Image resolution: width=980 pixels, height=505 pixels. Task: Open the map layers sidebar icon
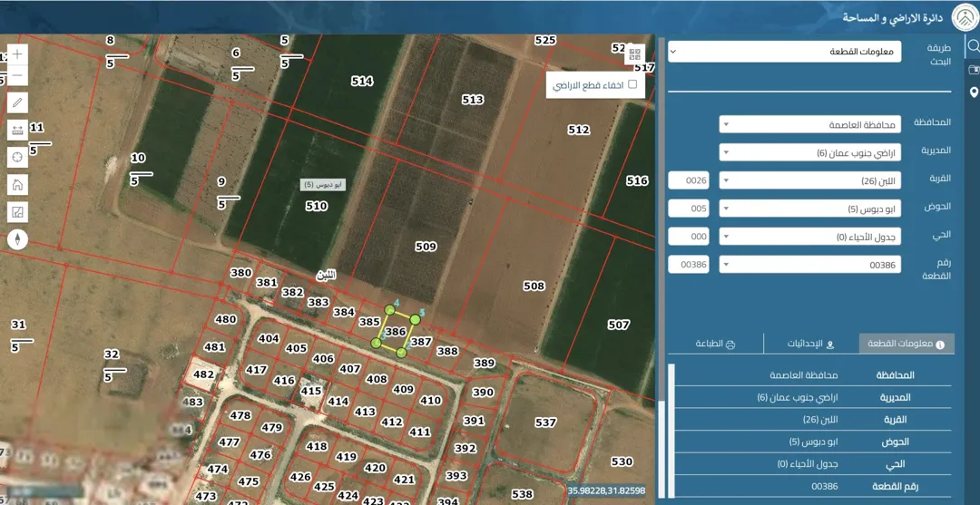(x=973, y=69)
